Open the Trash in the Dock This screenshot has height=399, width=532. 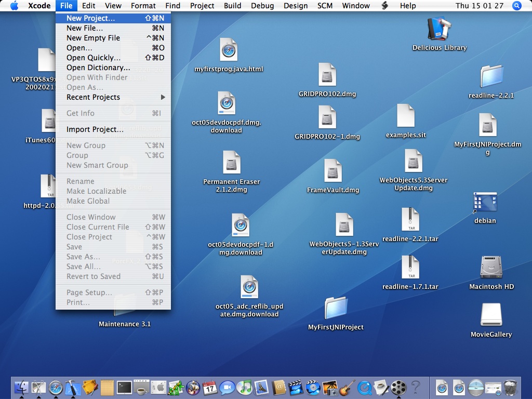[511, 387]
